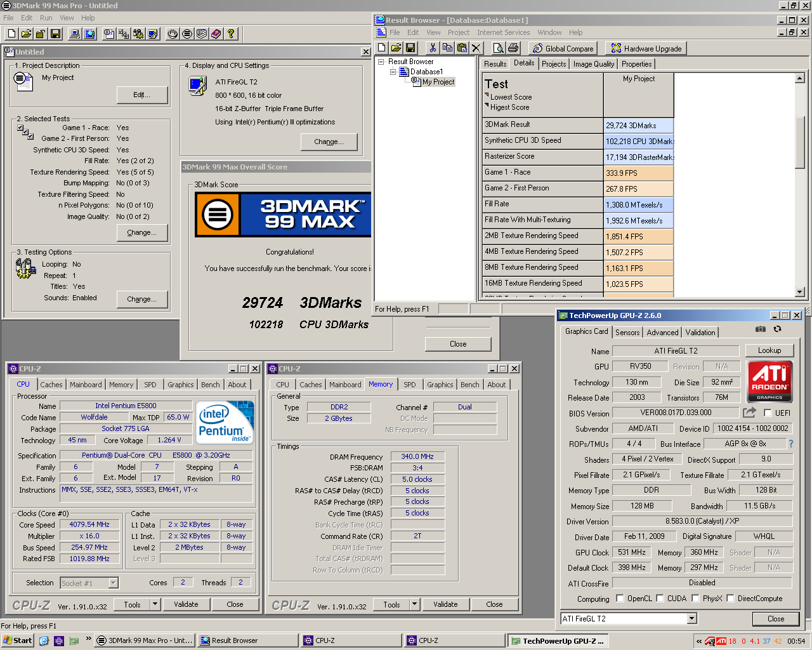
Task: Open the Socket #1 selection dropdown in CPU-Z
Action: (x=113, y=583)
